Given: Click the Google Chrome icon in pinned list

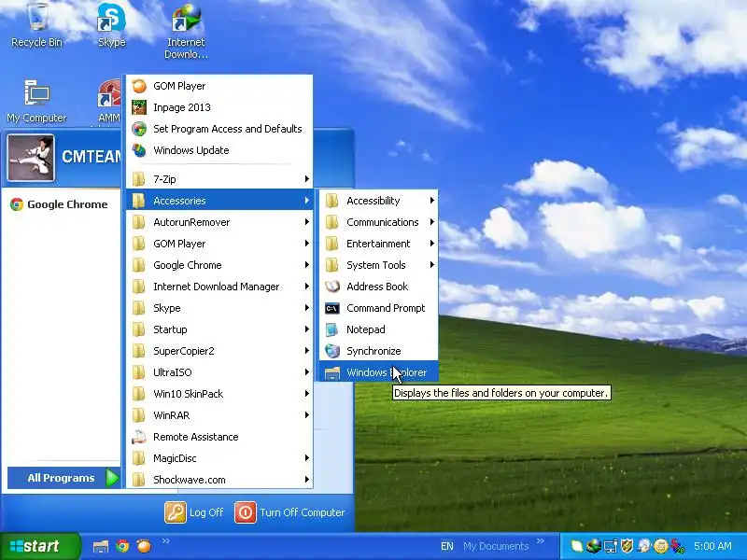Looking at the screenshot, I should tap(17, 204).
